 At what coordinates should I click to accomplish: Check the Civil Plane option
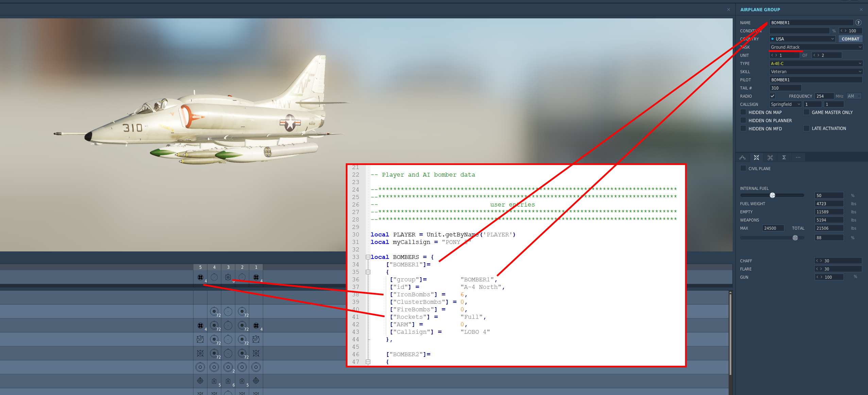tap(743, 168)
